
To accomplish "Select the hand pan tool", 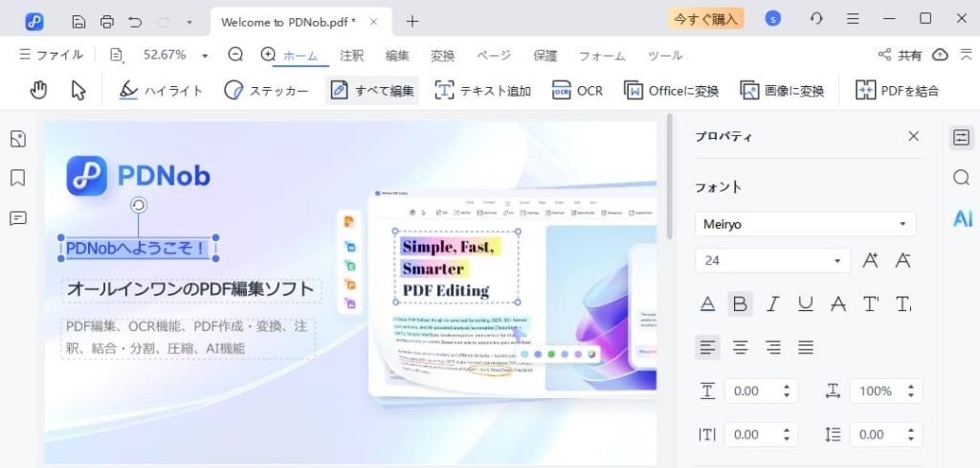I will coord(38,90).
